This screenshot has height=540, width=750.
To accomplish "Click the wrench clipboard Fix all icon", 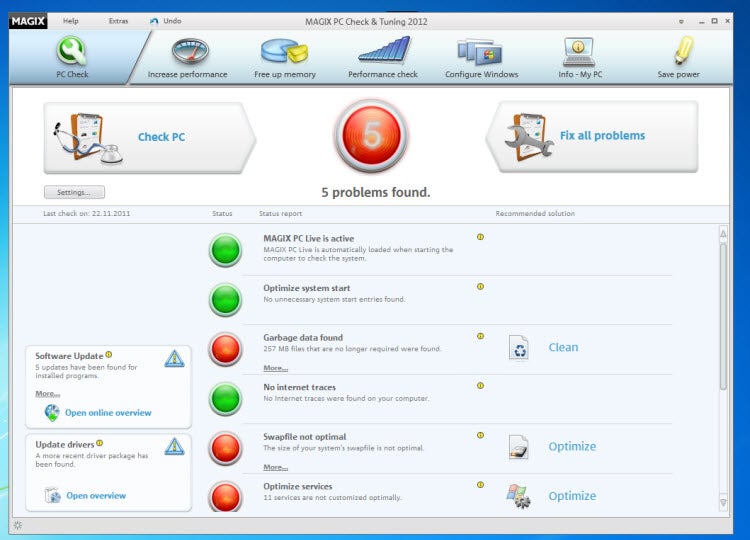I will click(529, 137).
